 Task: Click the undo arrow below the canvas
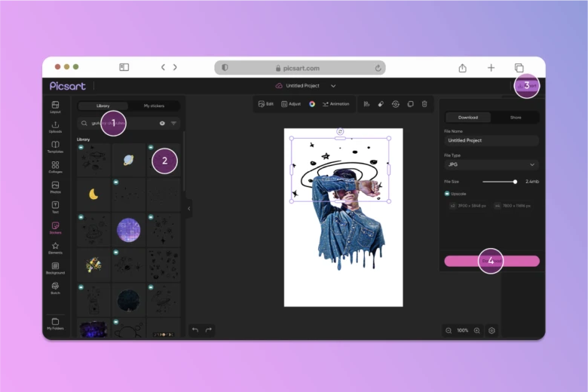(x=195, y=330)
